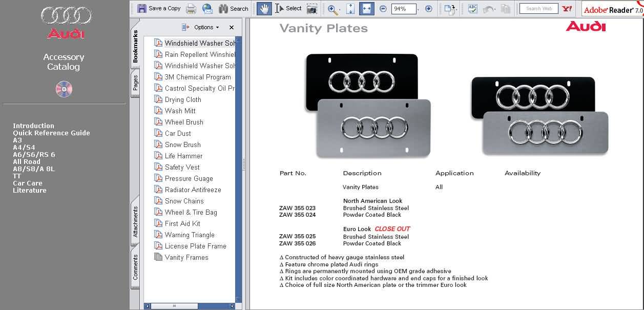Click the Rotate view icon
This screenshot has height=310, width=644.
click(449, 8)
